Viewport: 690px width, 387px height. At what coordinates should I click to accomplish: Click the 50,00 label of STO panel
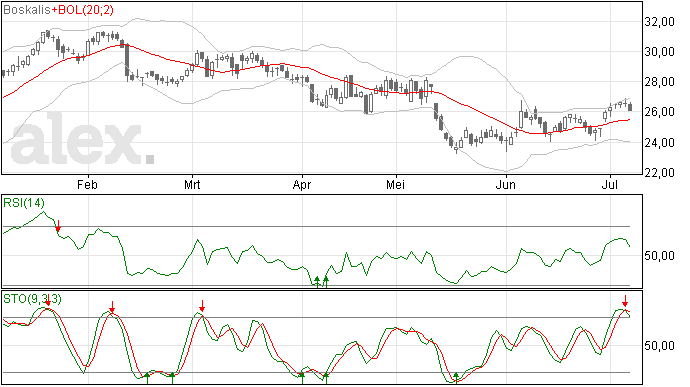659,346
